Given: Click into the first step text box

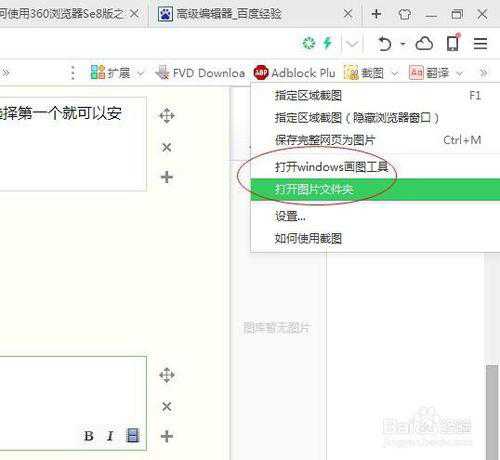Looking at the screenshot, I should [73, 144].
